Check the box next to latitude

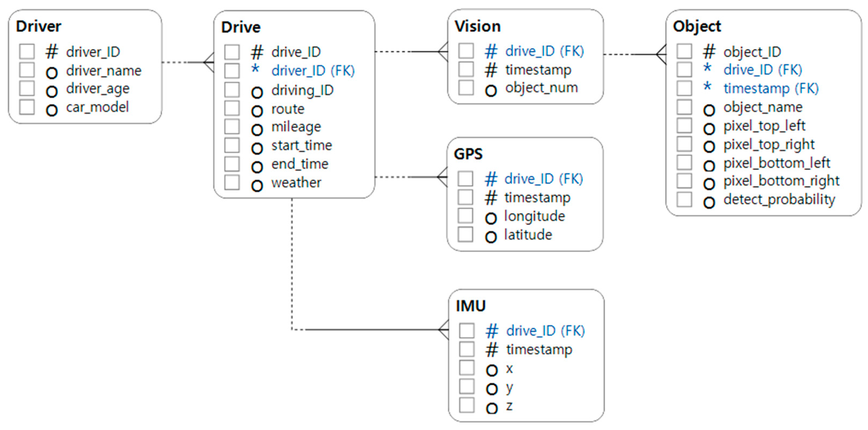coord(465,234)
